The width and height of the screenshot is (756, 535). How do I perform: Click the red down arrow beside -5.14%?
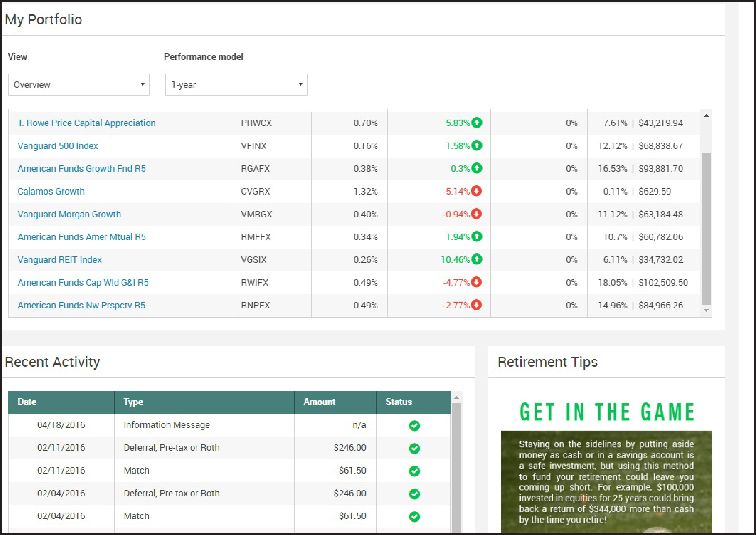pos(476,191)
